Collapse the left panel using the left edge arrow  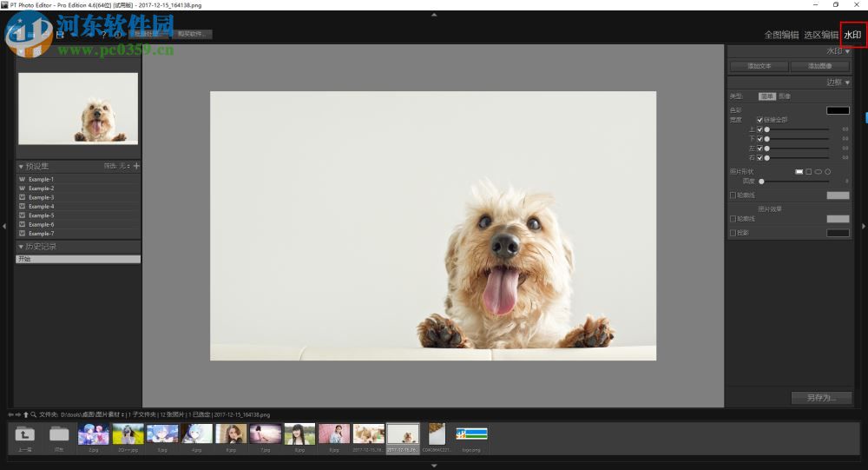point(3,226)
